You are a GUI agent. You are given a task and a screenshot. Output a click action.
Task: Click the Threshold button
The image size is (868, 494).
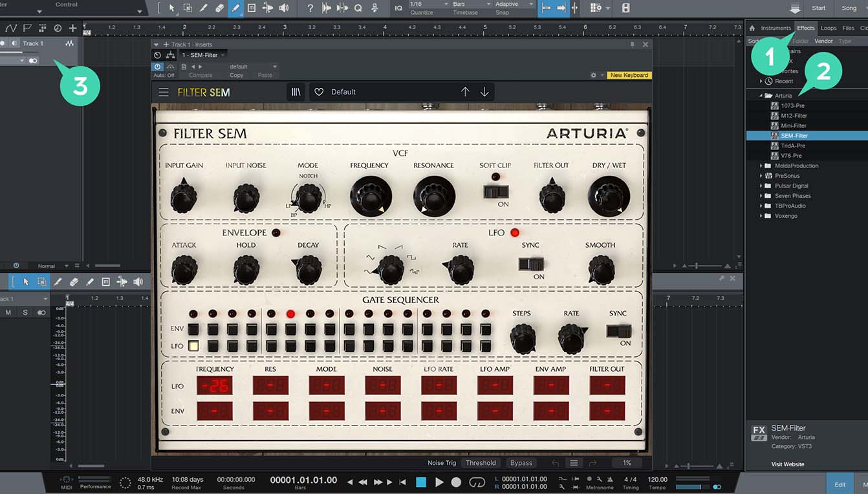click(x=481, y=463)
